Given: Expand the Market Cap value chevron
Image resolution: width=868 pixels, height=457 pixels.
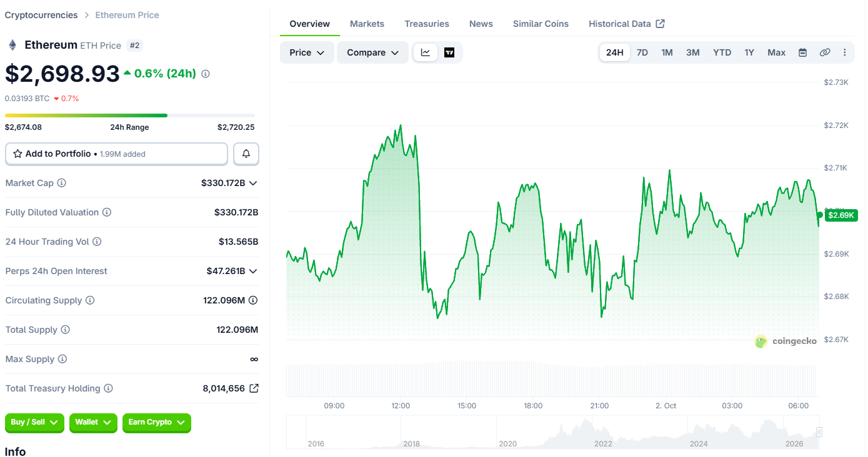Looking at the screenshot, I should point(253,183).
